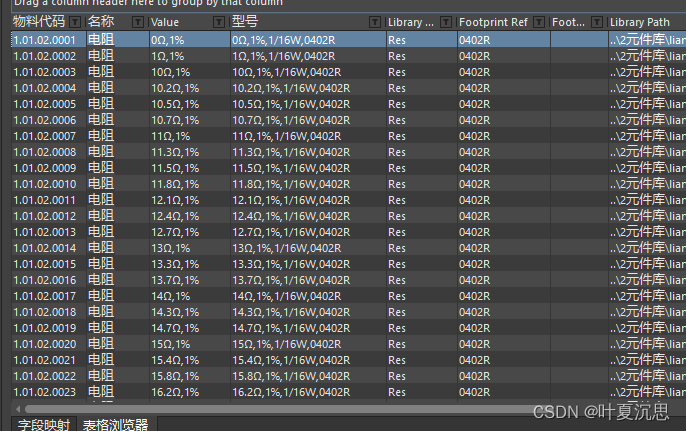The width and height of the screenshot is (686, 431).
Task: Select row 1.01.02.0008
Action: pyautogui.click(x=349, y=152)
